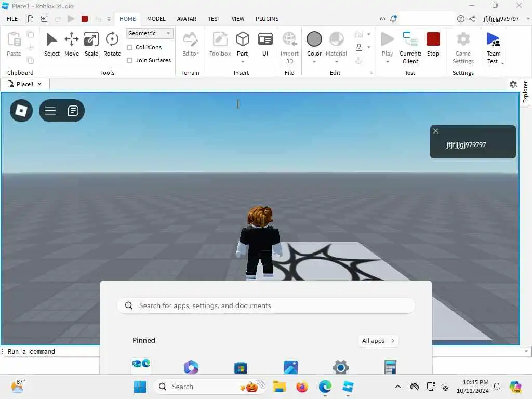Expand the username account dropdown
Viewport: 532px width, 399px height.
528,19
